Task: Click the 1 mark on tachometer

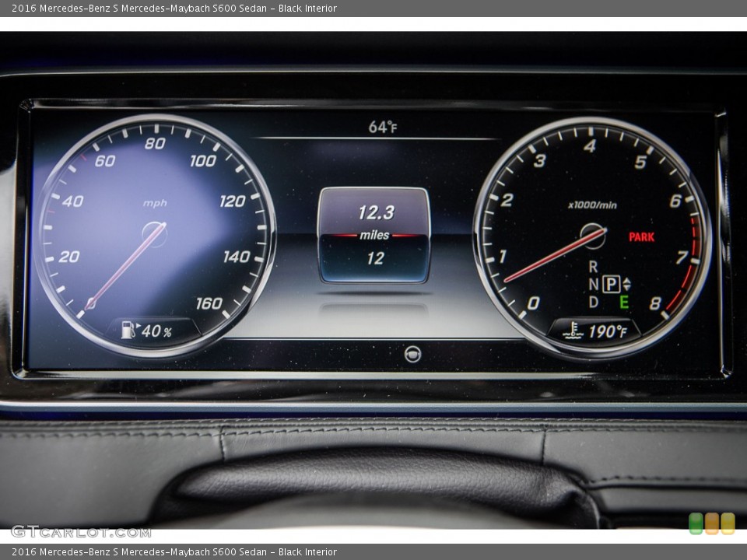Action: 503,256
